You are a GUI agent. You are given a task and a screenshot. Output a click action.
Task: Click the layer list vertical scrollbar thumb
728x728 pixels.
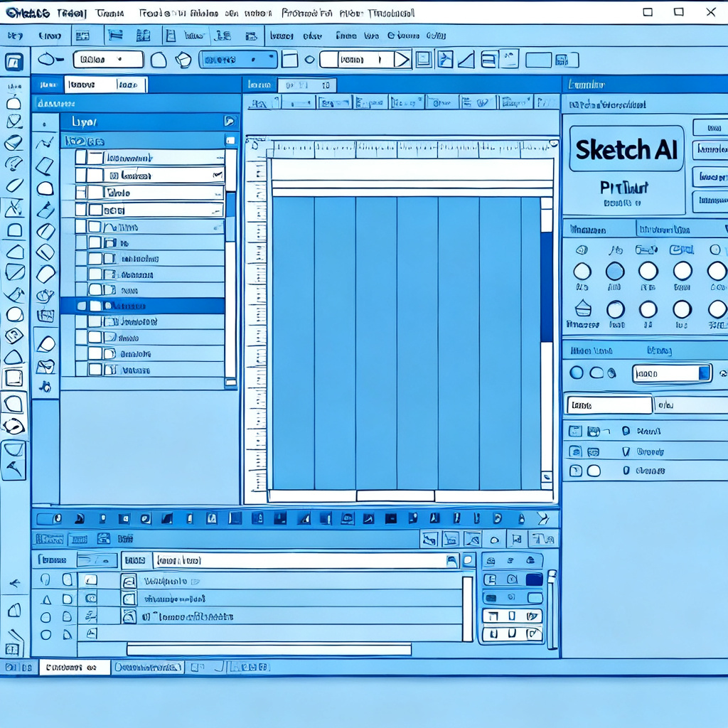click(230, 205)
